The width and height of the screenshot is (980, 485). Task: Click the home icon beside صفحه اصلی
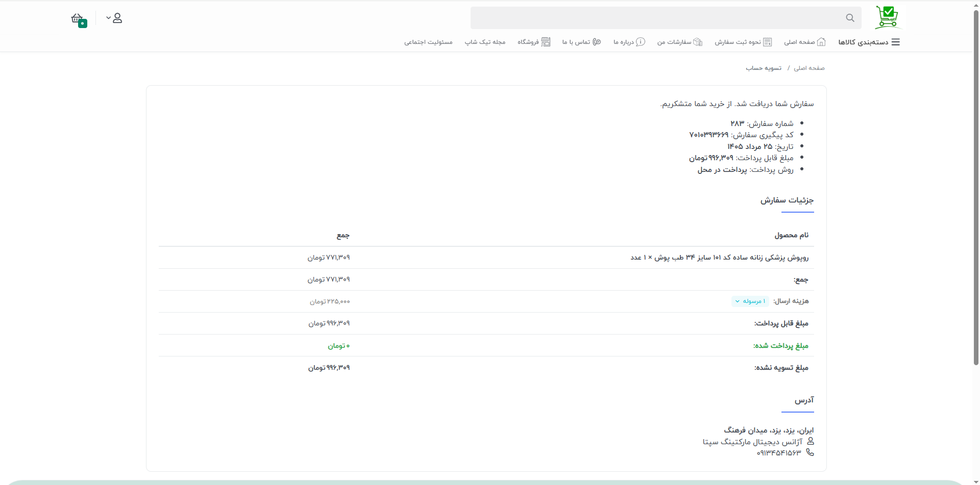(821, 42)
